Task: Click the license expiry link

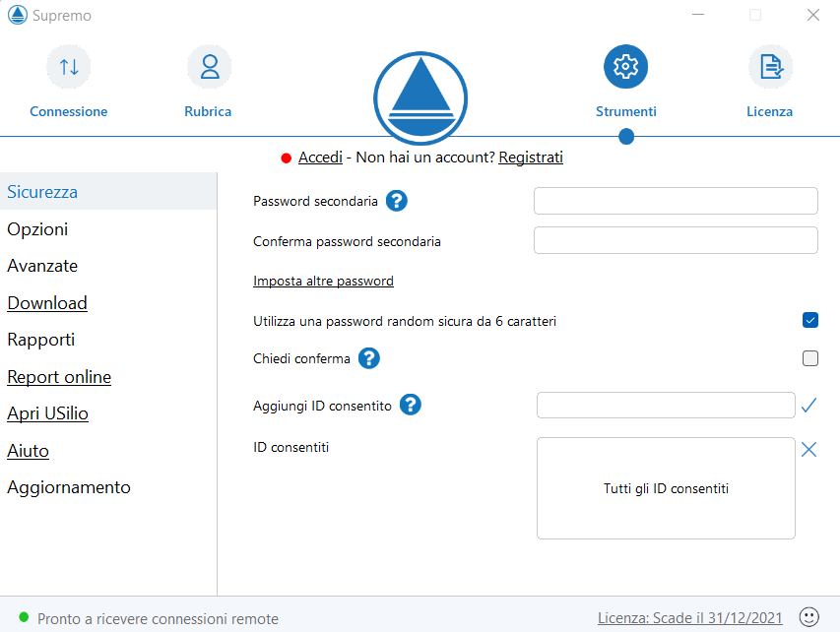Action: [689, 617]
